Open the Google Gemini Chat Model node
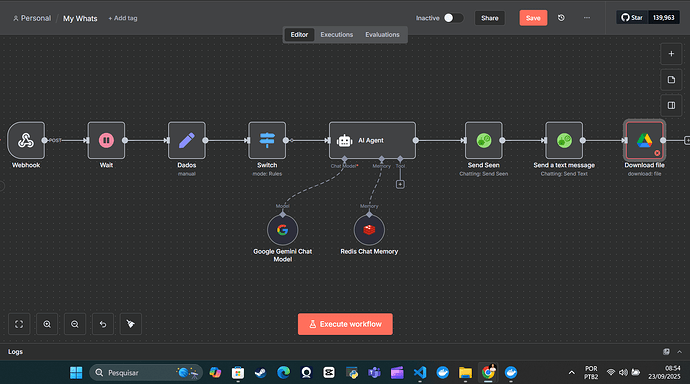 coord(283,230)
